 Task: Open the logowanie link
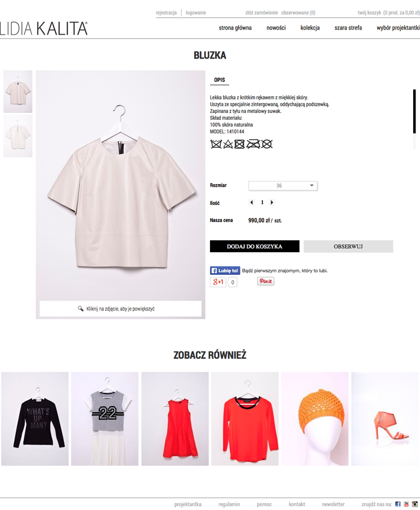(x=196, y=12)
